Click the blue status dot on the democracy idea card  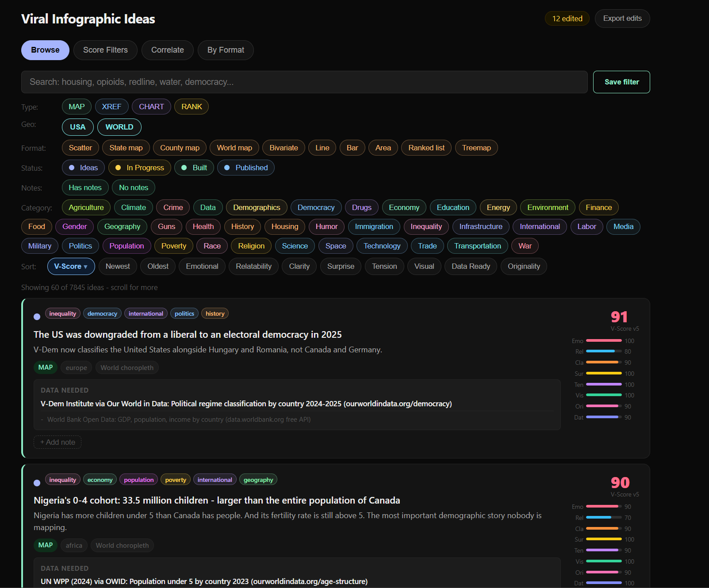pyautogui.click(x=37, y=317)
